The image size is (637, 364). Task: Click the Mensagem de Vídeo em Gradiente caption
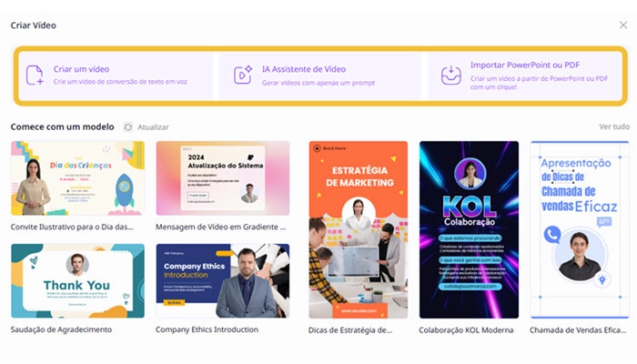point(220,227)
